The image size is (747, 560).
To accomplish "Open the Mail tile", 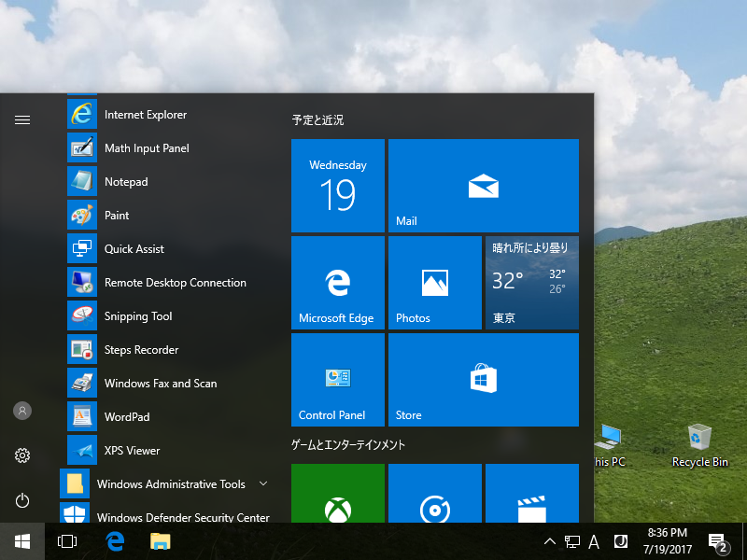I will click(484, 186).
